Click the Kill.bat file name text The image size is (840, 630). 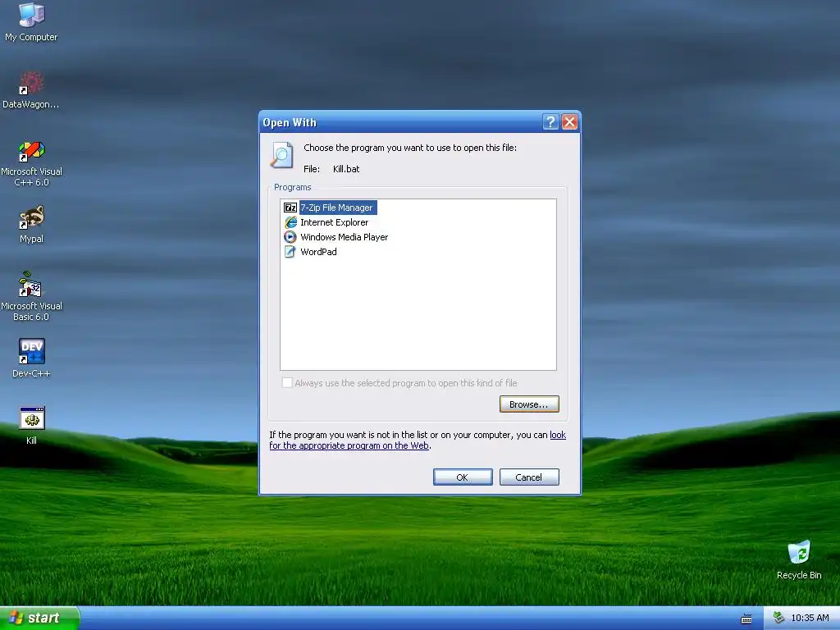click(x=346, y=169)
